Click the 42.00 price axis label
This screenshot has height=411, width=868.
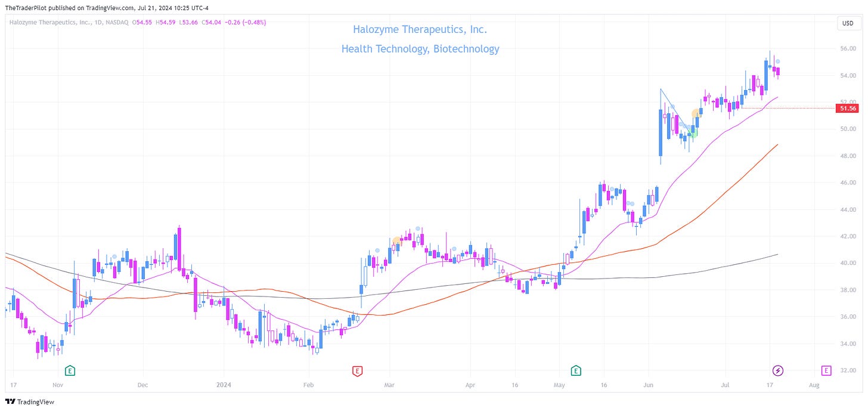[848, 236]
